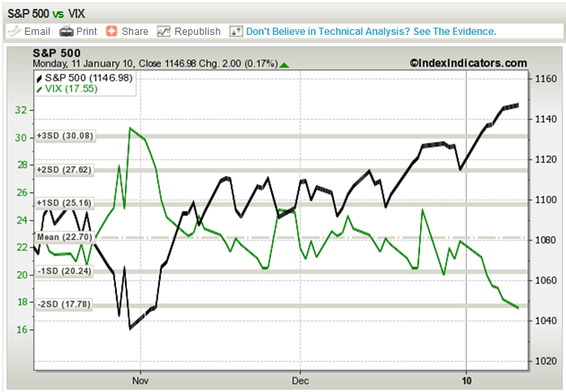Click the S&P 500 vs VIX heading
Screen dimensions: 566x392
[x=46, y=14]
